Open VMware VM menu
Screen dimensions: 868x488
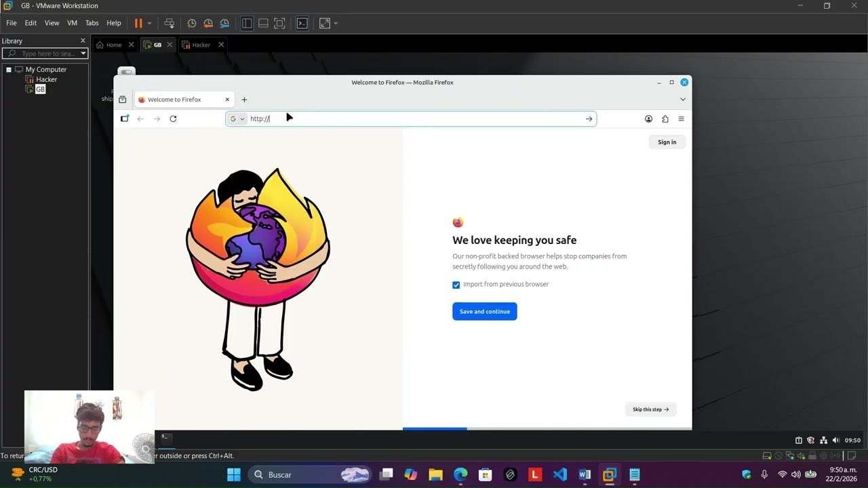(x=72, y=23)
